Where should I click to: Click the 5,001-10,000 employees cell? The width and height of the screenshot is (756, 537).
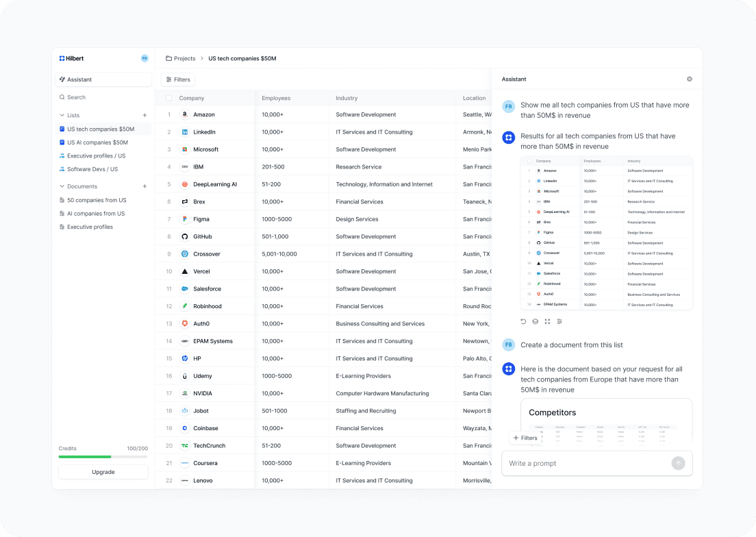[279, 254]
